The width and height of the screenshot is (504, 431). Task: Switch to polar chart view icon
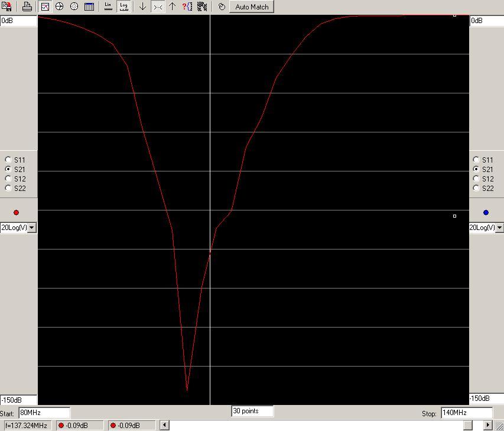tap(74, 7)
